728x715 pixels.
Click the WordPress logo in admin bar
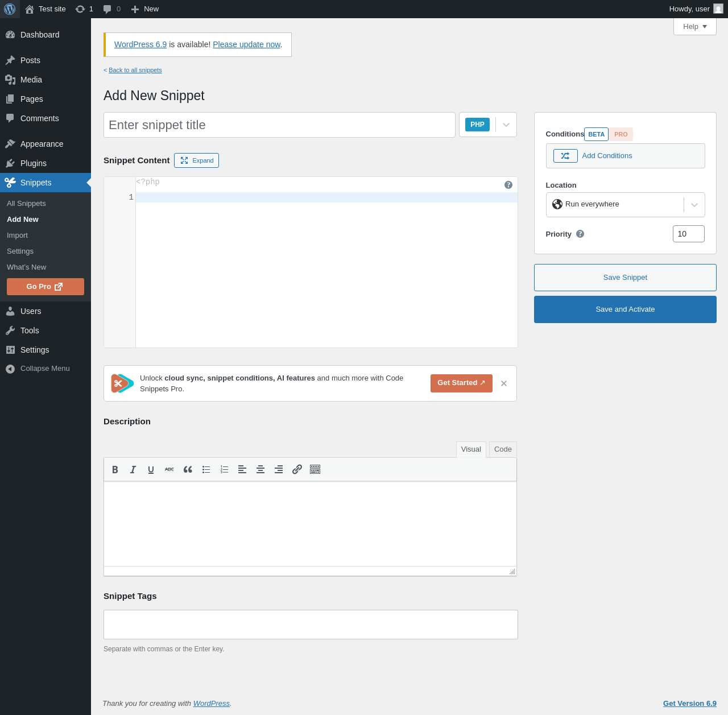tap(10, 9)
